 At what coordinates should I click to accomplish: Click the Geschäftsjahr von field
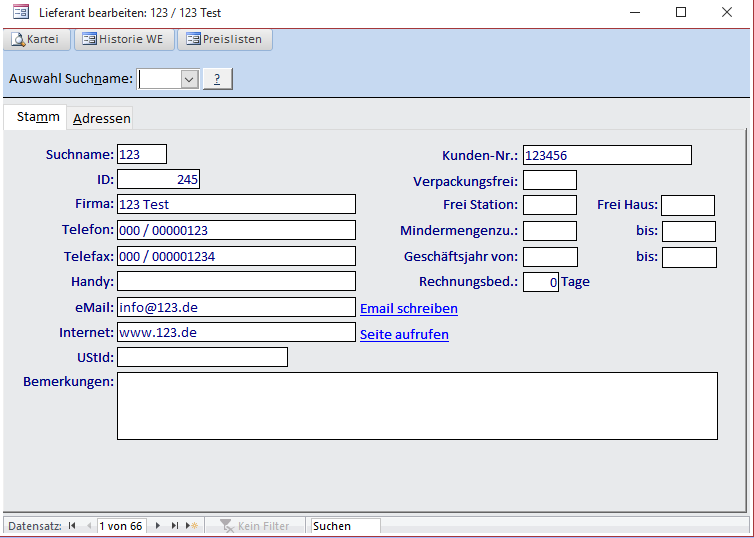(x=550, y=257)
